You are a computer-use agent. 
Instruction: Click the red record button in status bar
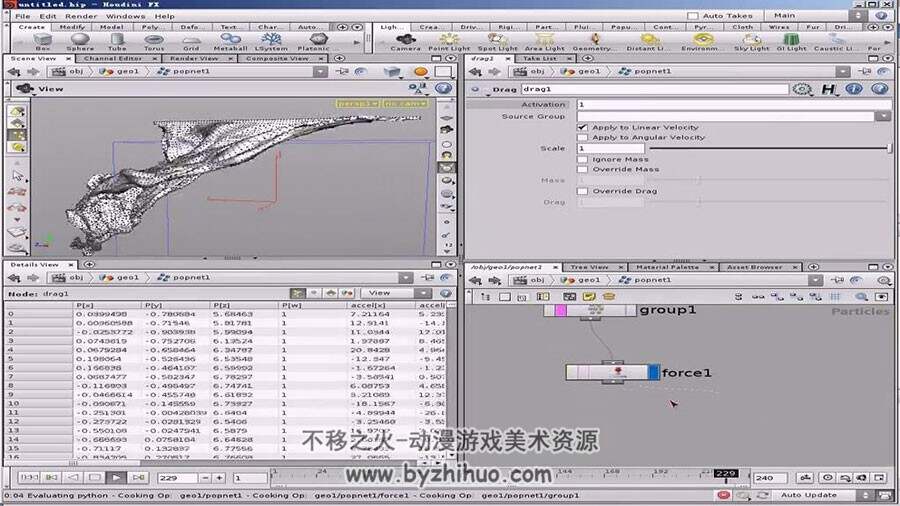[723, 495]
